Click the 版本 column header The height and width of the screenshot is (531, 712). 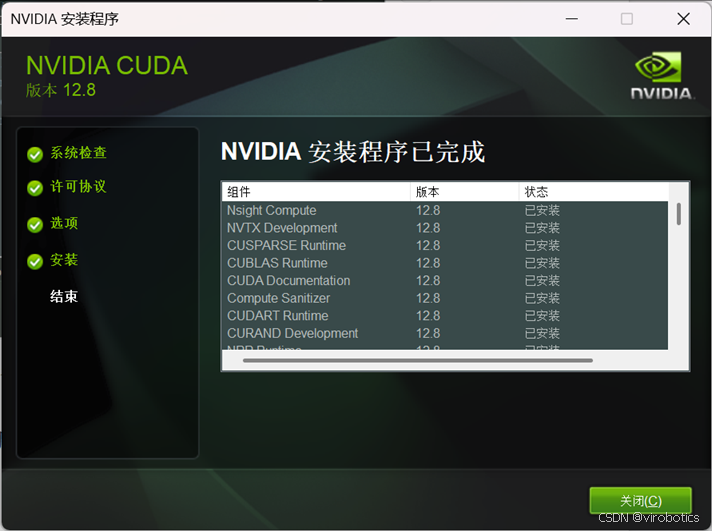tap(465, 192)
